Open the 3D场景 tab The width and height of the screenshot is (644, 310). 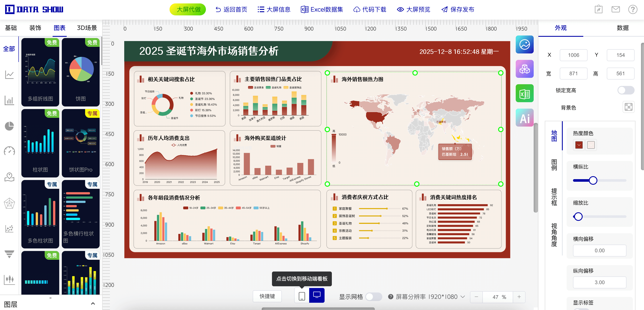[x=87, y=28]
